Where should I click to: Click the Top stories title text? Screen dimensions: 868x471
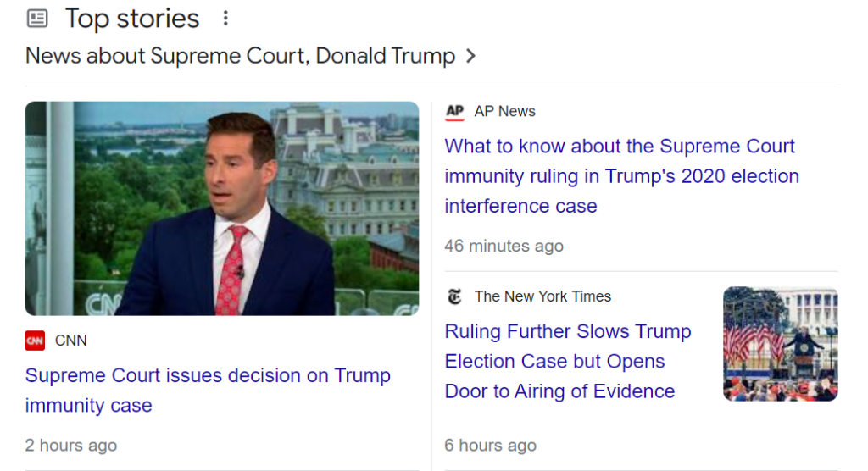coord(132,18)
